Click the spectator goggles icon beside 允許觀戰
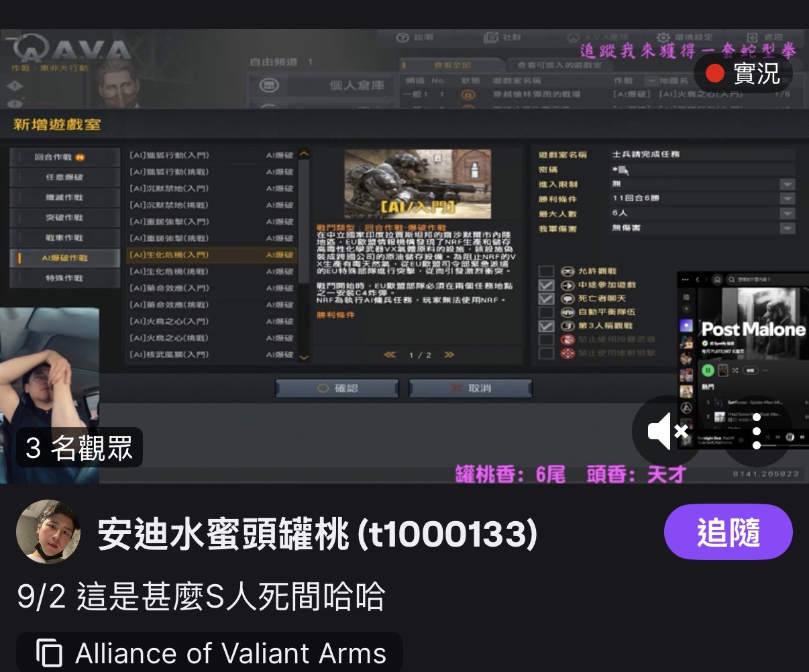The height and width of the screenshot is (672, 809). (568, 271)
